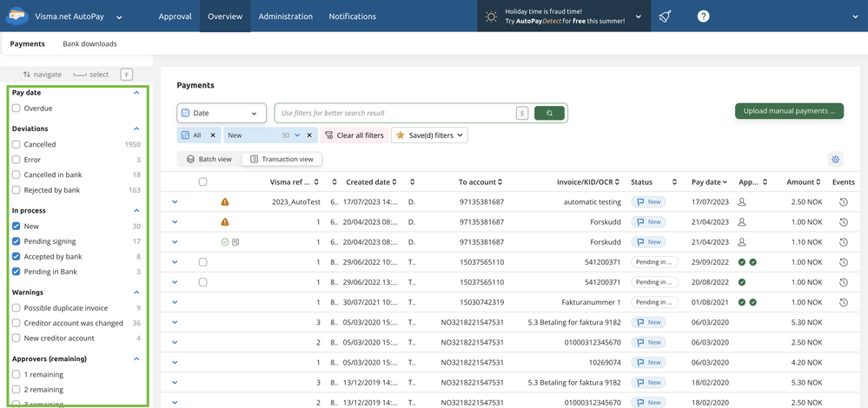The height and width of the screenshot is (408, 868).
Task: Expand the Save(d) filters dropdown
Action: [430, 135]
